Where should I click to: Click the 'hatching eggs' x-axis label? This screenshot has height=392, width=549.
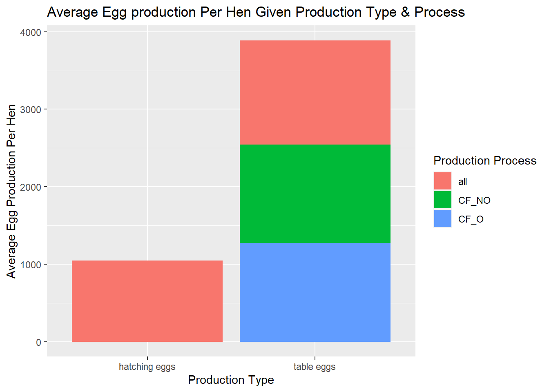point(147,367)
